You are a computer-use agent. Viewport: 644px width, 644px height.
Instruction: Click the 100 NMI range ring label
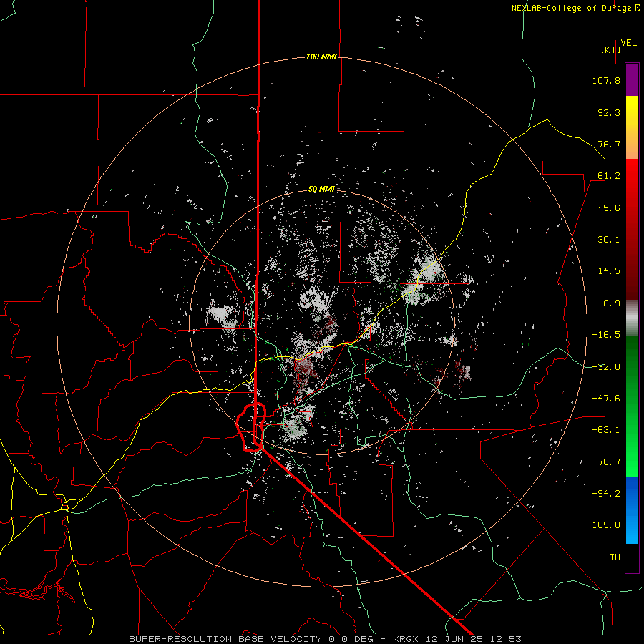tap(321, 57)
